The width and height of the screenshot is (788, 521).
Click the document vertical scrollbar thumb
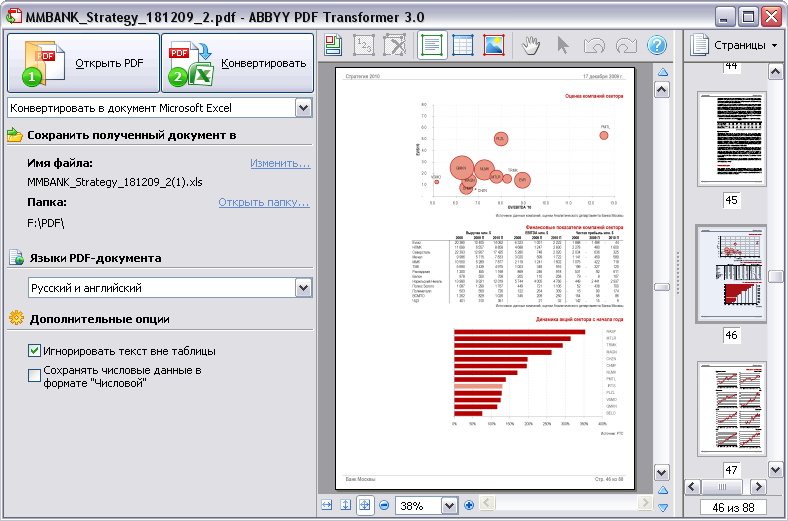point(662,287)
